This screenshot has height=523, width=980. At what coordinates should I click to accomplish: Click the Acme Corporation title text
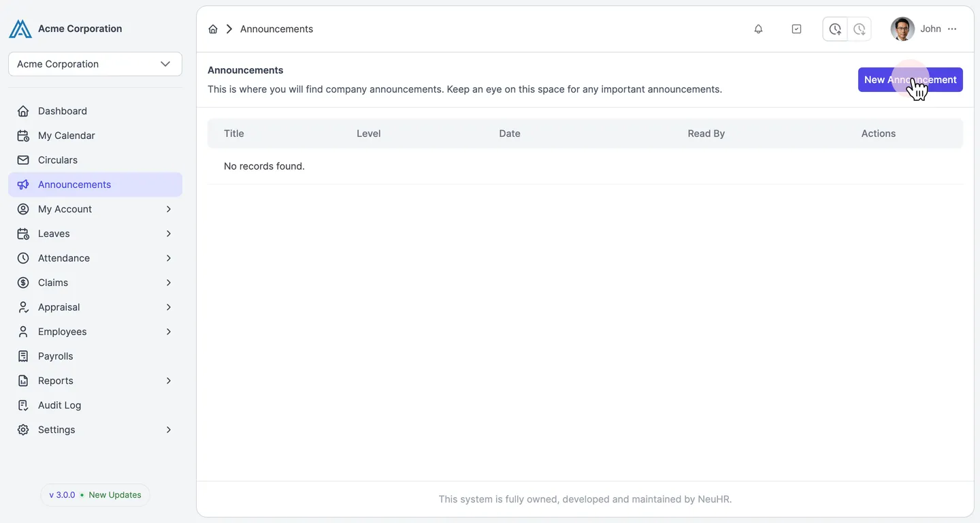tap(80, 29)
